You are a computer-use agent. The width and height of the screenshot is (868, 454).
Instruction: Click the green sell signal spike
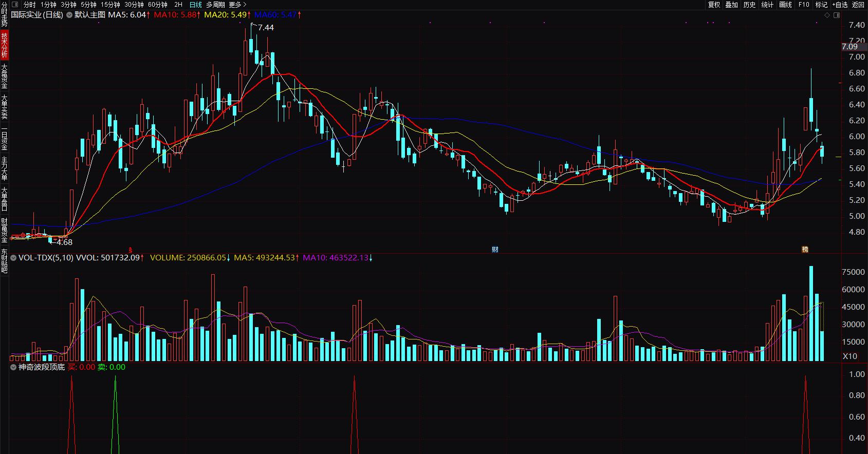(115, 414)
